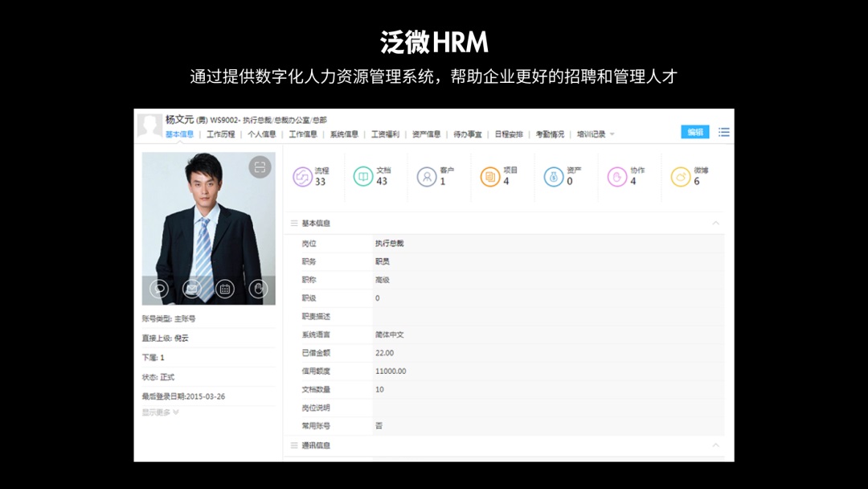
Task: Switch to the 考勤情况 tab
Action: (550, 134)
